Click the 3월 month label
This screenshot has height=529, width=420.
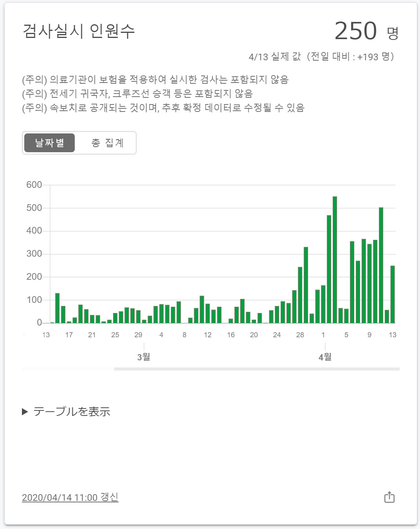(144, 357)
